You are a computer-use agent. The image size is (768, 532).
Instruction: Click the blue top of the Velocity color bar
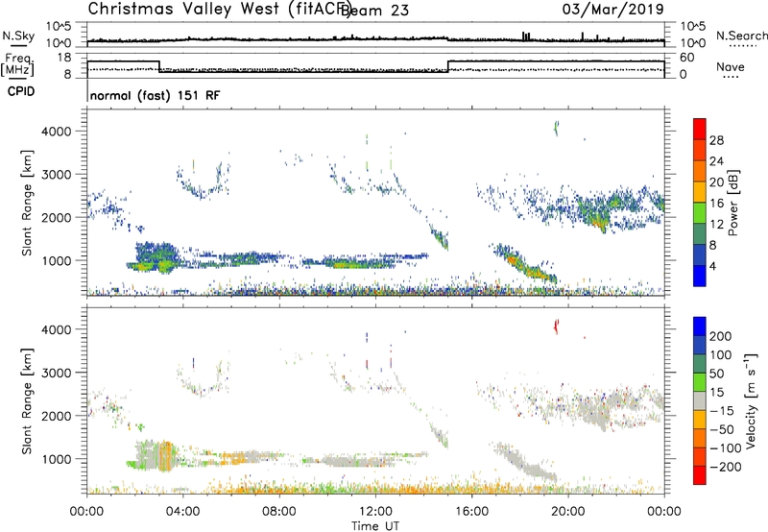click(x=700, y=326)
